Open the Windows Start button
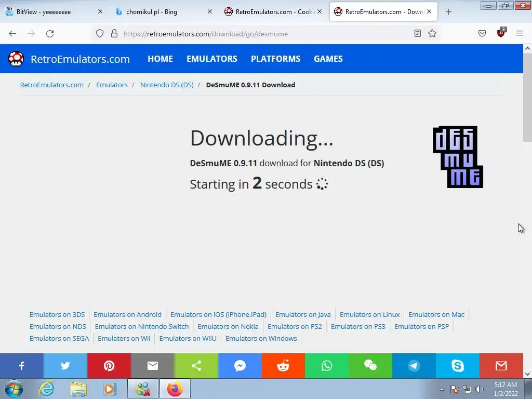Image resolution: width=532 pixels, height=399 pixels. click(x=14, y=389)
